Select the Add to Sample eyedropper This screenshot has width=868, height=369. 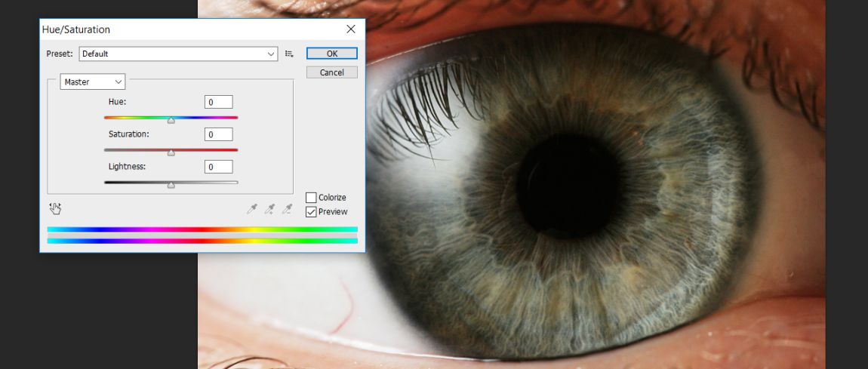(x=269, y=208)
